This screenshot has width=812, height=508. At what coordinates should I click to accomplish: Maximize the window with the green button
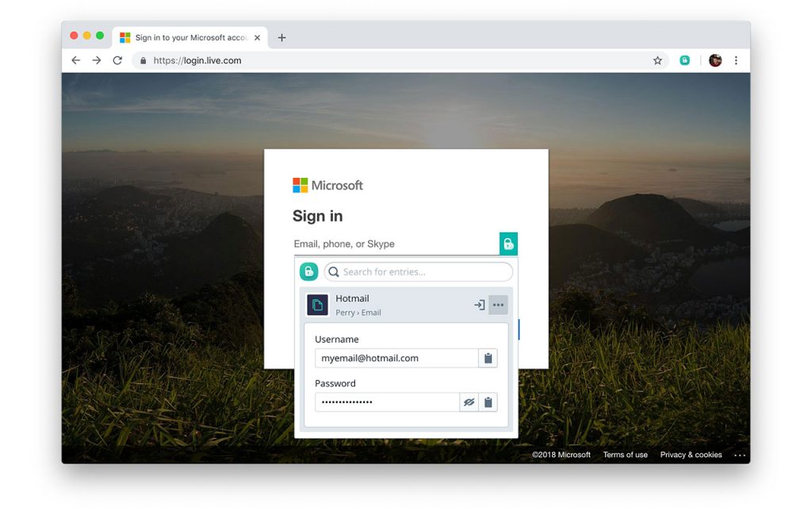point(100,35)
